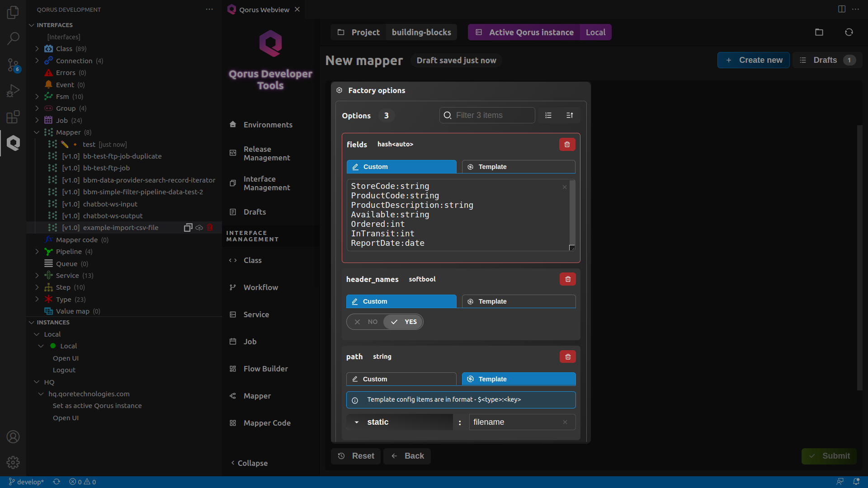Viewport: 868px width, 488px height.
Task: Collapse the INSTANCES section
Action: click(31, 322)
